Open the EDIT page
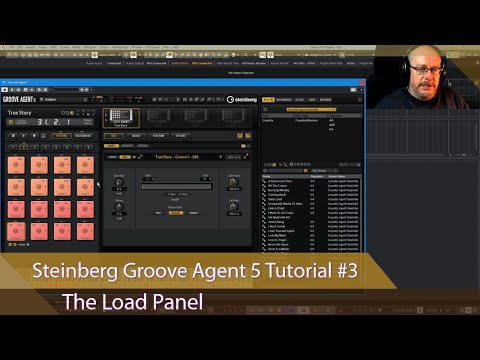 114,136
